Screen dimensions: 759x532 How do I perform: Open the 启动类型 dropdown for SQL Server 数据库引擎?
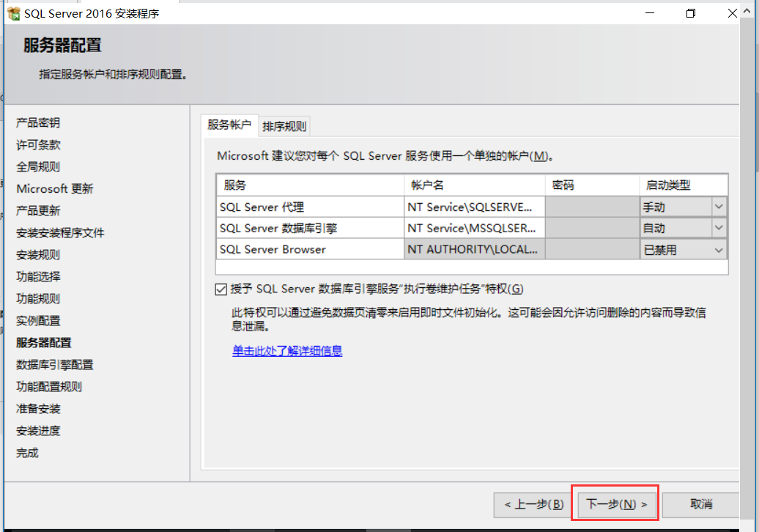(x=719, y=228)
